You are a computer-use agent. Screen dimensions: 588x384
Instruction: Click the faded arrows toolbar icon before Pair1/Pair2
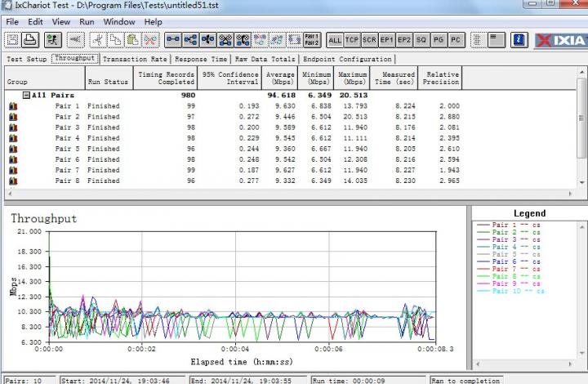pyautogui.click(x=295, y=40)
